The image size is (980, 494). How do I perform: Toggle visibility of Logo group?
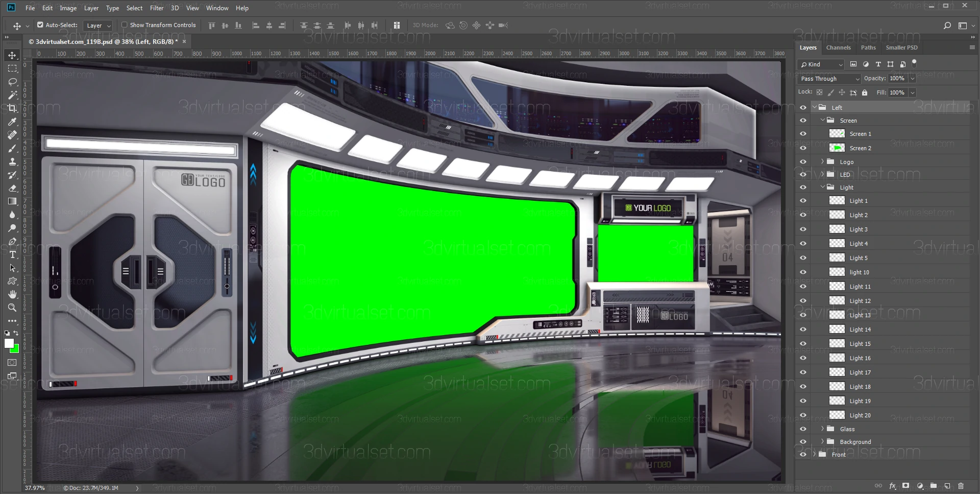[803, 162]
